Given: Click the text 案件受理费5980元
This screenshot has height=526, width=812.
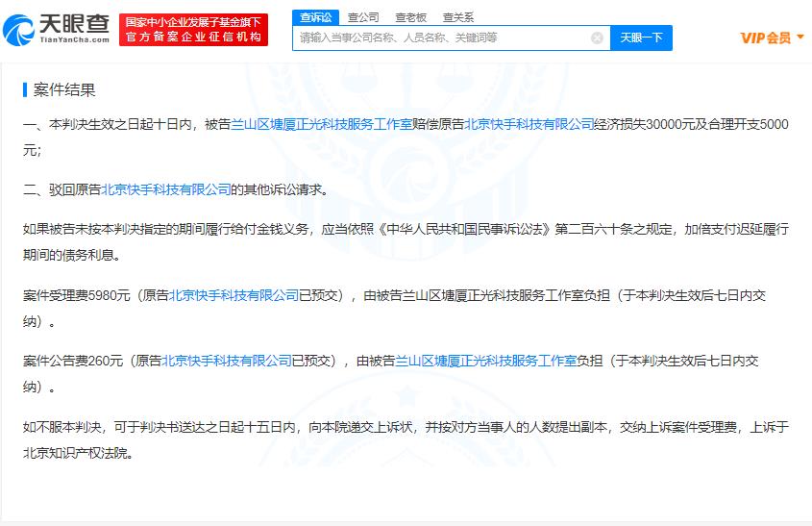Looking at the screenshot, I should click(77, 295).
